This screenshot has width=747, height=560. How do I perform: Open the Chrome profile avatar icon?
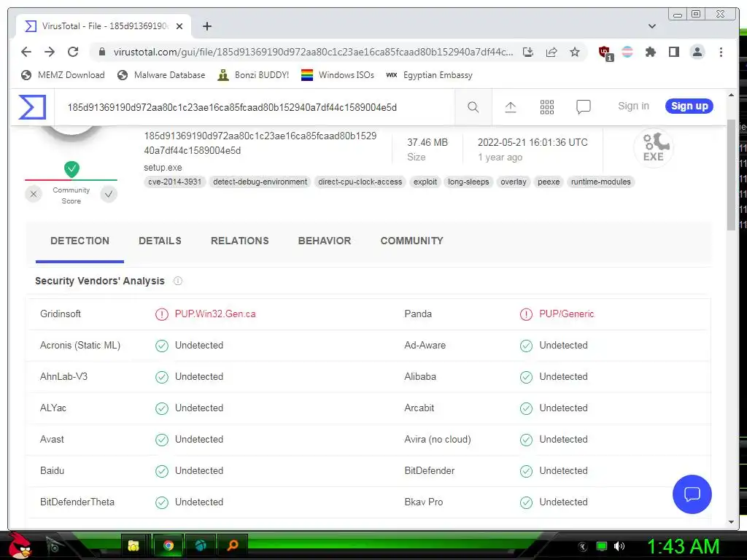[x=697, y=52]
